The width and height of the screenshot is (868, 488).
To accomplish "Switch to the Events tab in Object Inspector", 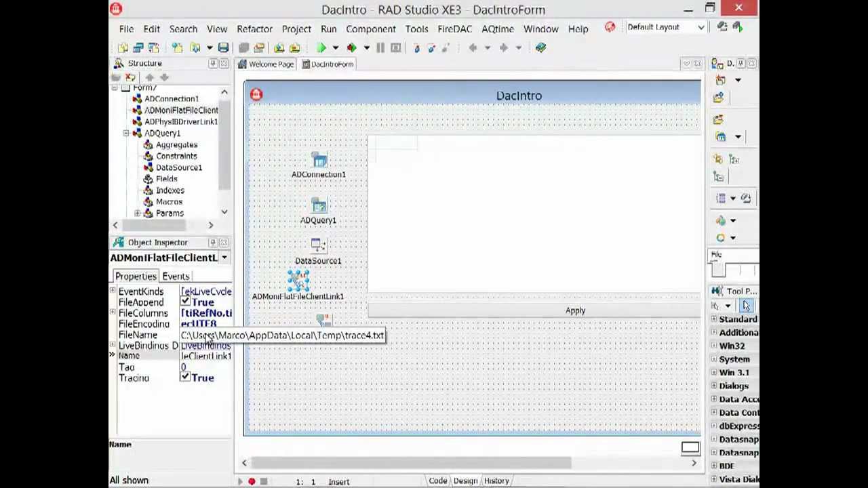I will (176, 277).
